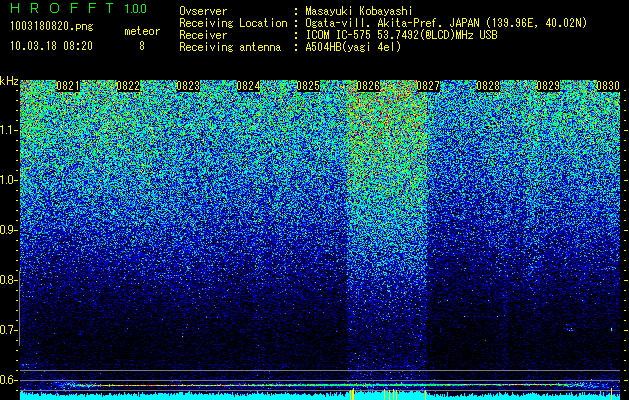This screenshot has width=629, height=400.
Task: Click the meteor label
Action: [142, 31]
